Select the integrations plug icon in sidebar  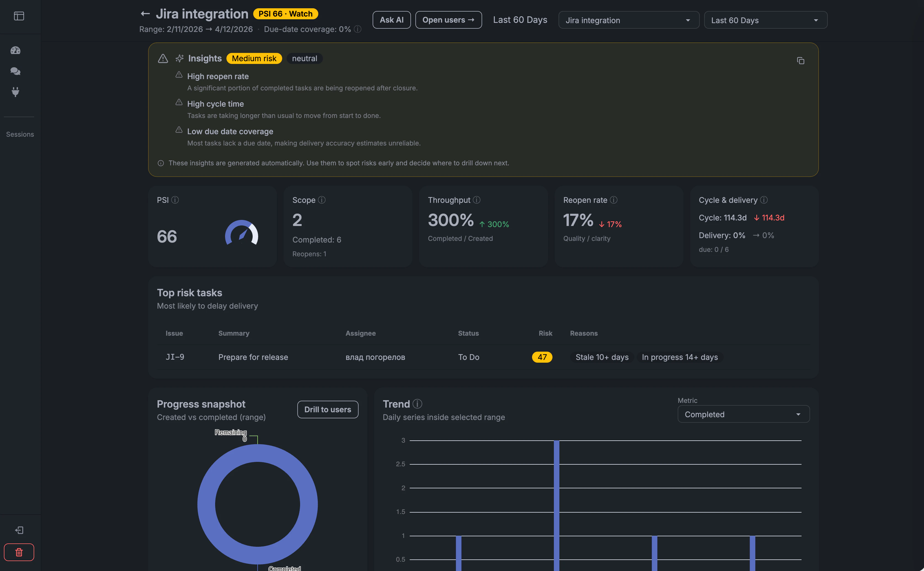click(15, 92)
